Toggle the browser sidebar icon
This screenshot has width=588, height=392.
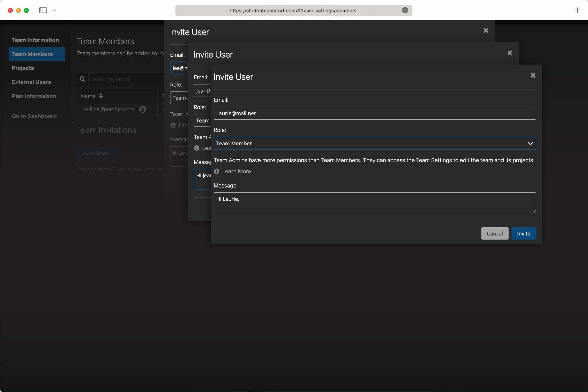pyautogui.click(x=43, y=10)
